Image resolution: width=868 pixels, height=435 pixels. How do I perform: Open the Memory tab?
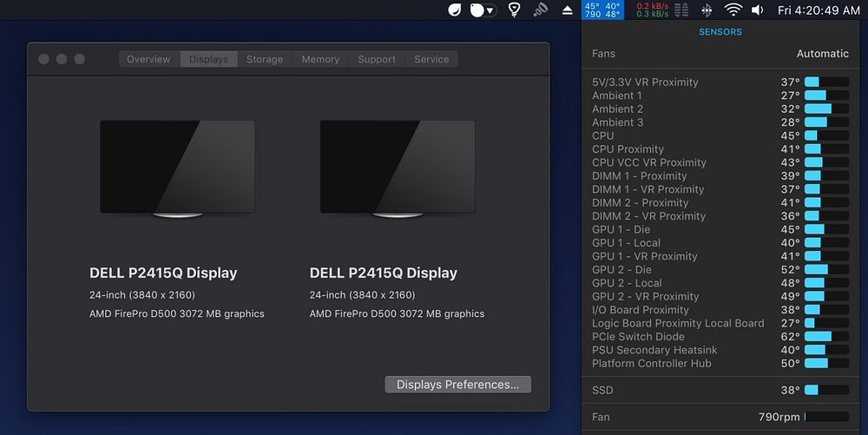click(320, 59)
